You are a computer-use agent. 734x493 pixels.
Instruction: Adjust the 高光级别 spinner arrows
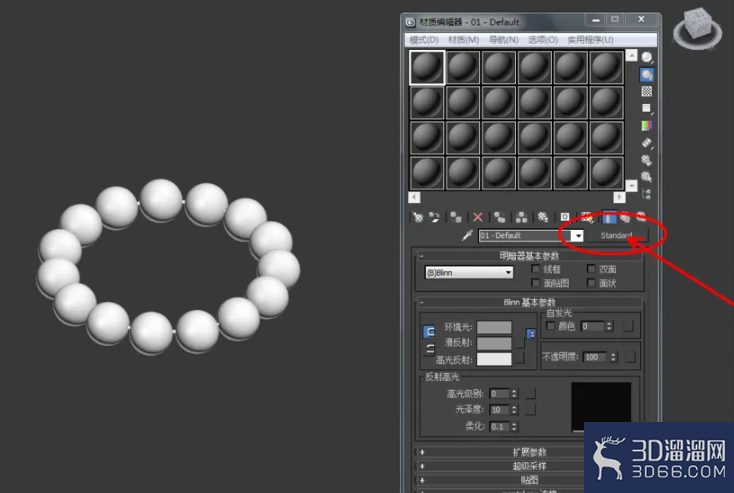514,394
